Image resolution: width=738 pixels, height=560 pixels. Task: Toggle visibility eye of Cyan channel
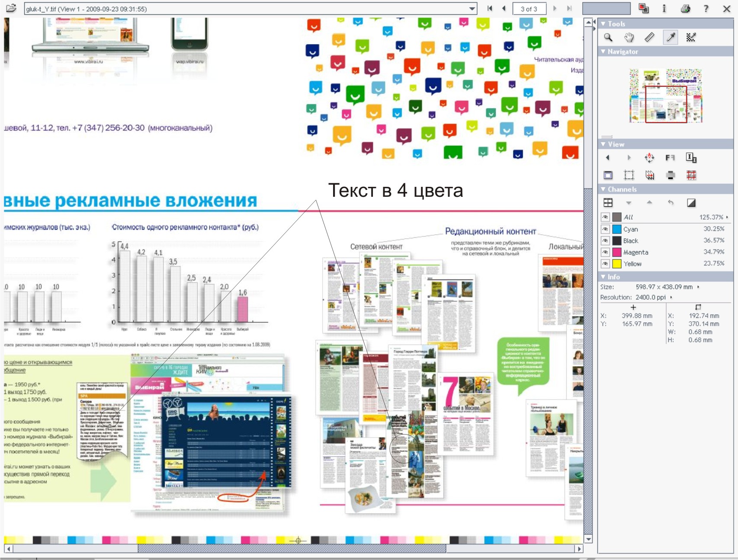coord(605,229)
